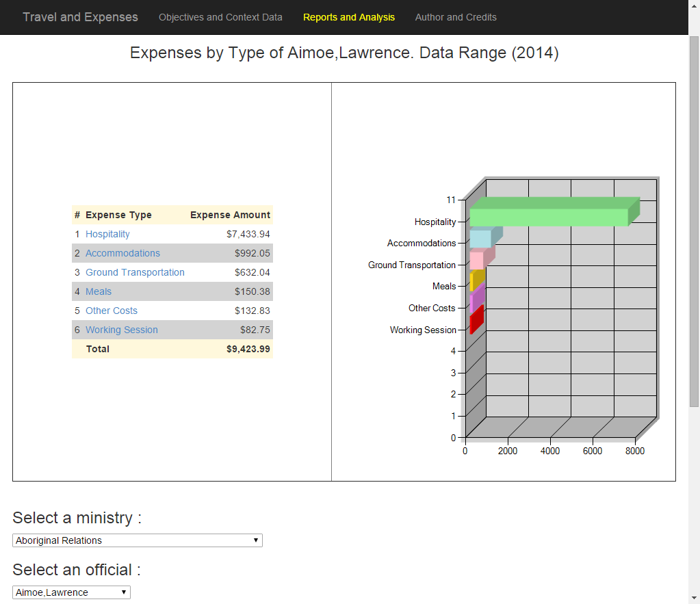Click the Expense Type column header
The image size is (700, 604).
(119, 215)
